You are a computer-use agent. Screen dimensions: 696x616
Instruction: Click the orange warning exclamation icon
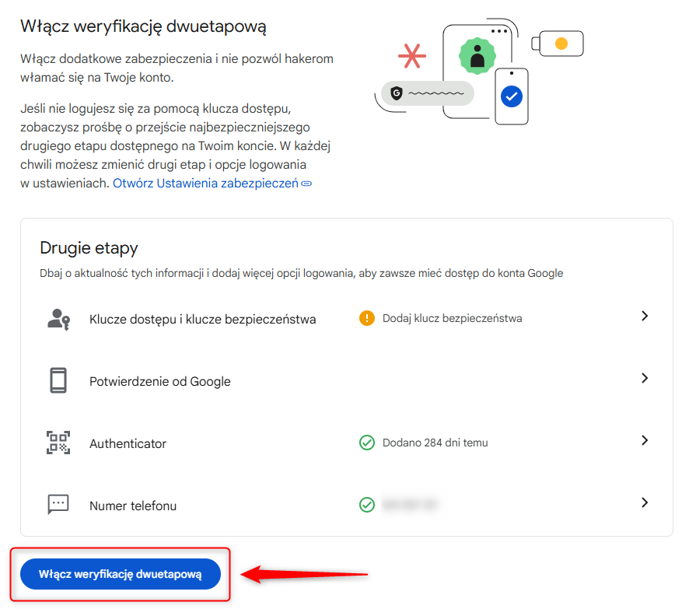(x=366, y=318)
